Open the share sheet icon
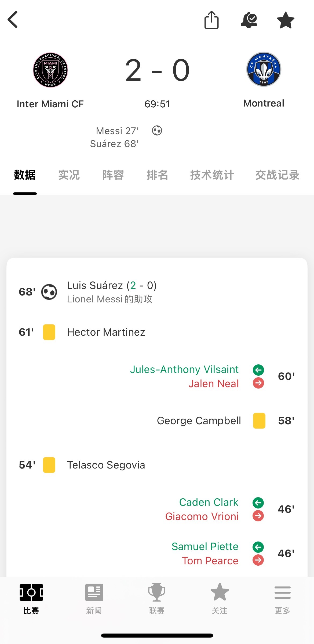 pos(211,20)
